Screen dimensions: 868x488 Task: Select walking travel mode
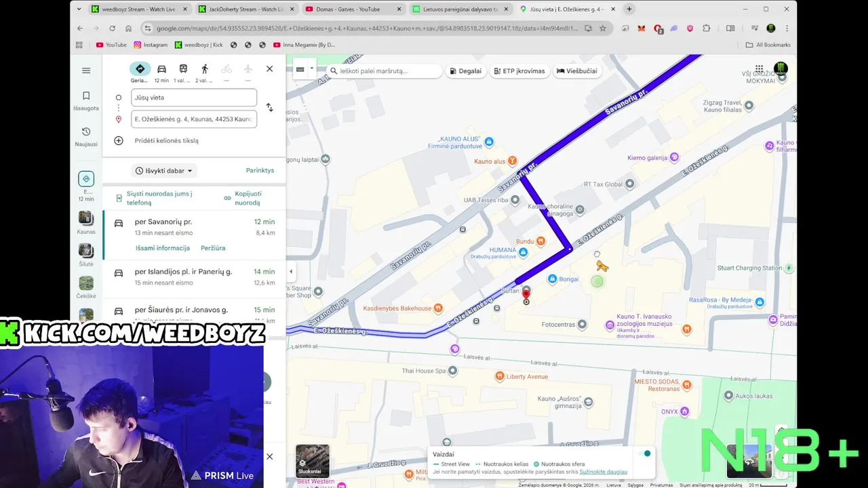pos(205,69)
